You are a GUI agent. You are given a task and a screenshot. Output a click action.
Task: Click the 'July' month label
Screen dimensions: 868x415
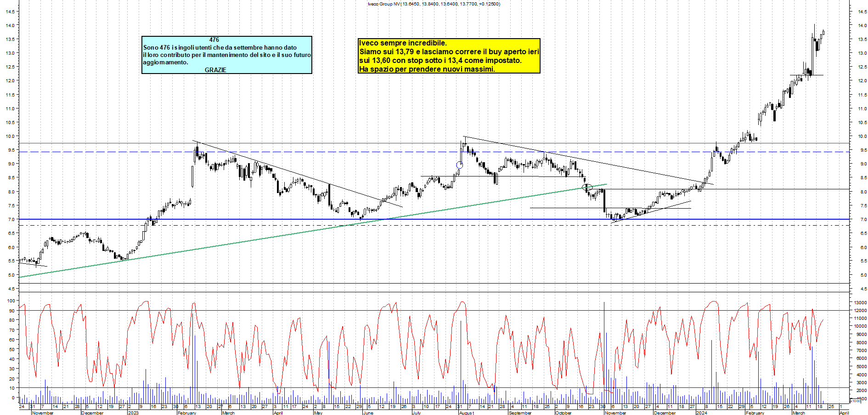(416, 413)
